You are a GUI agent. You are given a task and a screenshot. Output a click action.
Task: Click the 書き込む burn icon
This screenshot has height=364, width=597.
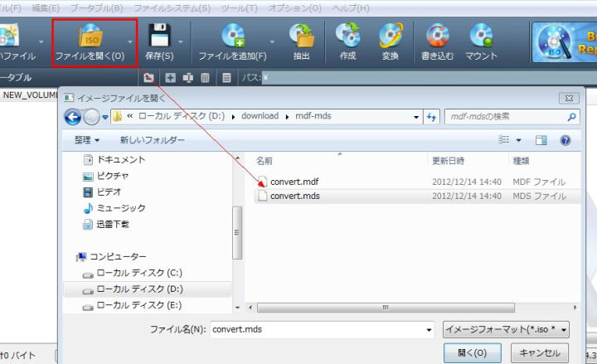pyautogui.click(x=438, y=35)
